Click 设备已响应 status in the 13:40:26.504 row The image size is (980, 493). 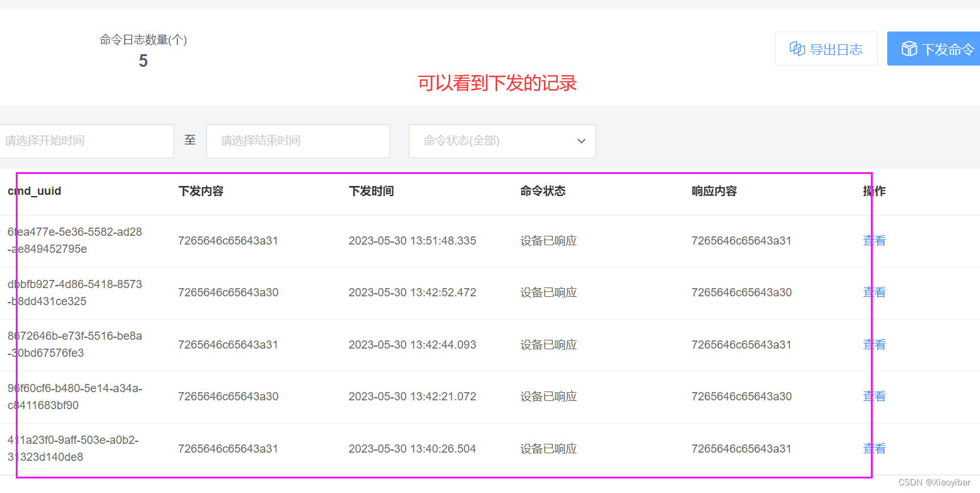click(548, 449)
